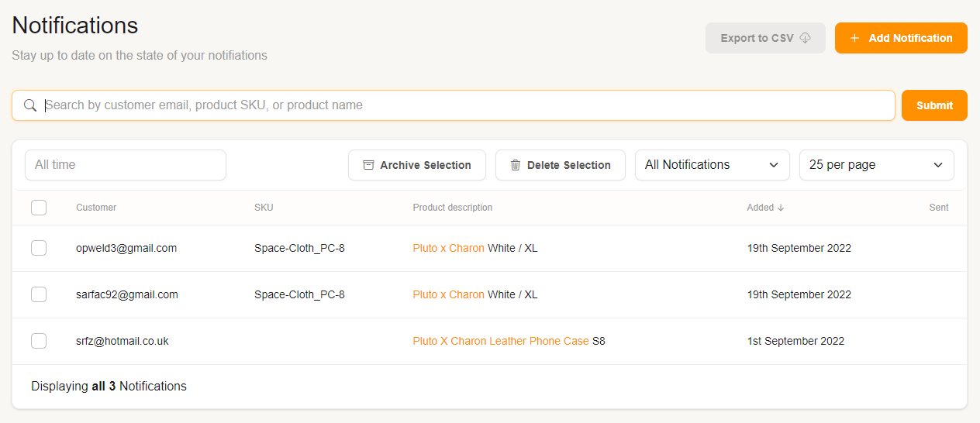Screen dimensions: 980x423
Task: Click the Delete Selection button
Action: pos(561,165)
